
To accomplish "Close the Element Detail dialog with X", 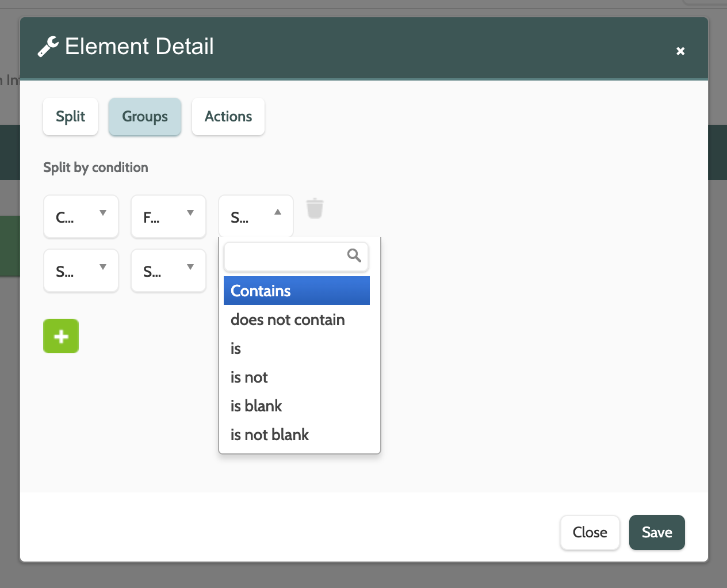I will (680, 51).
